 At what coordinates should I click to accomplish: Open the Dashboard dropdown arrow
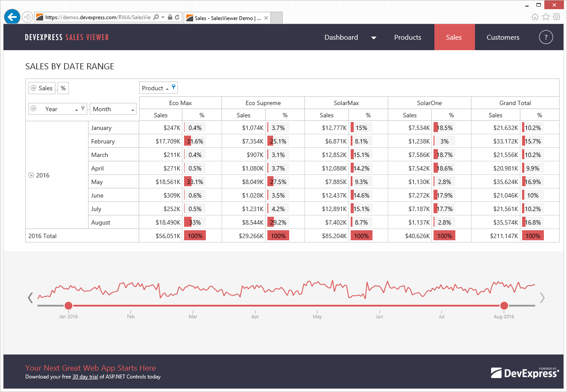373,38
